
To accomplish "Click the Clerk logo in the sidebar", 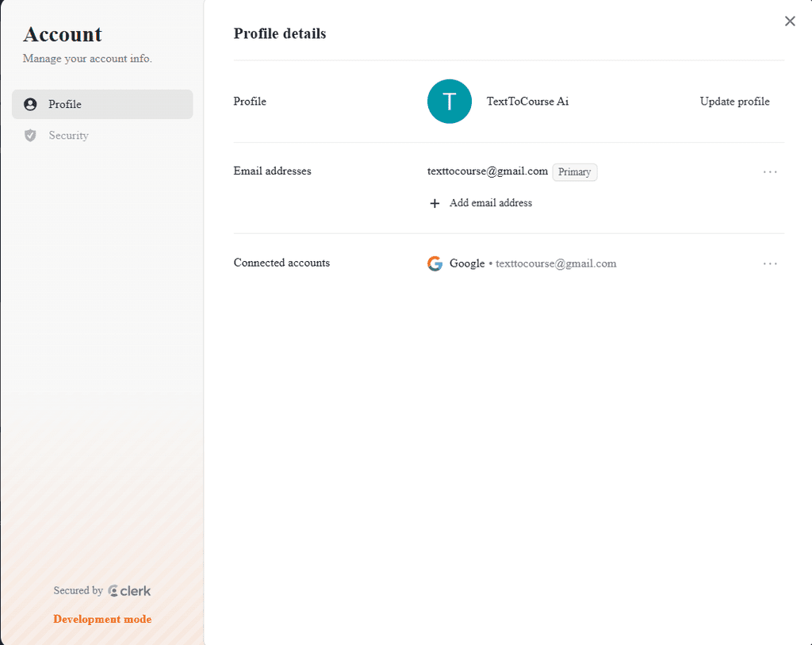I will tap(129, 590).
